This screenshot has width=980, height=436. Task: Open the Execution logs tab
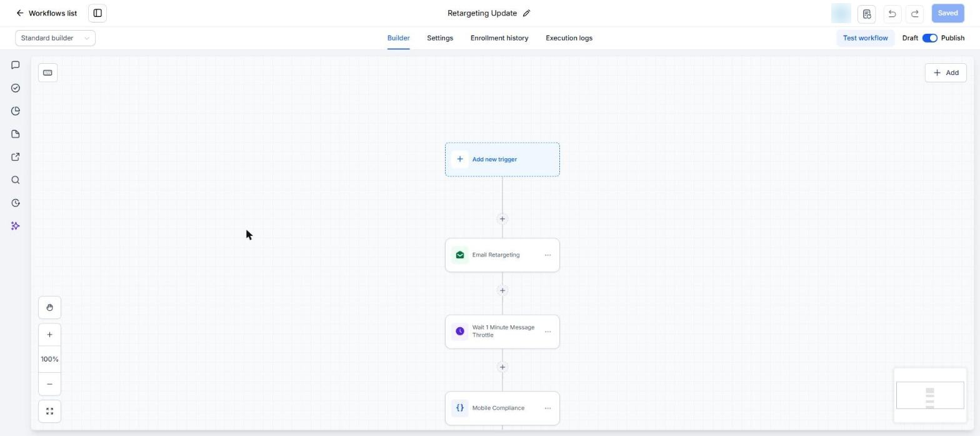(569, 38)
